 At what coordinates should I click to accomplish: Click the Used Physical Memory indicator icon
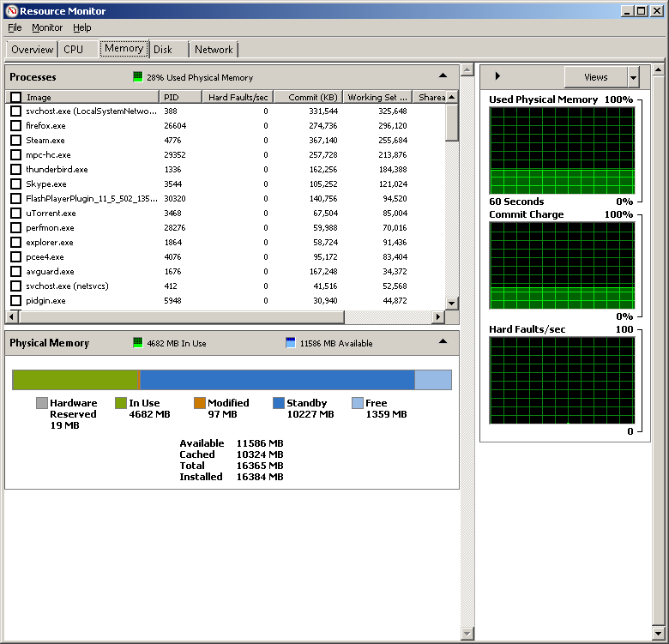coord(137,77)
